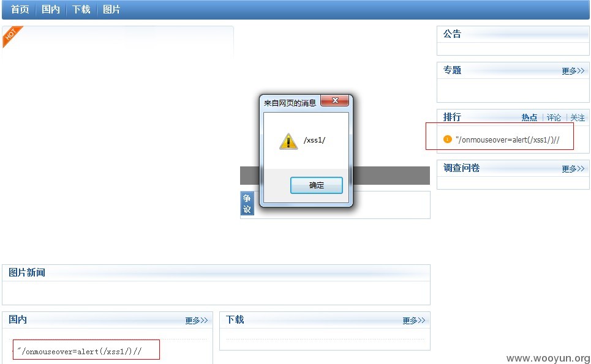
Task: Click the yellow warning icon in dialog
Action: (288, 141)
